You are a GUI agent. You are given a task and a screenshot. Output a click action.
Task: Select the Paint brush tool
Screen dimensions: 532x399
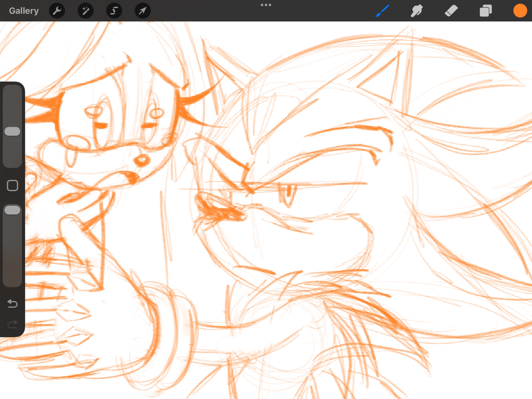[x=383, y=11]
